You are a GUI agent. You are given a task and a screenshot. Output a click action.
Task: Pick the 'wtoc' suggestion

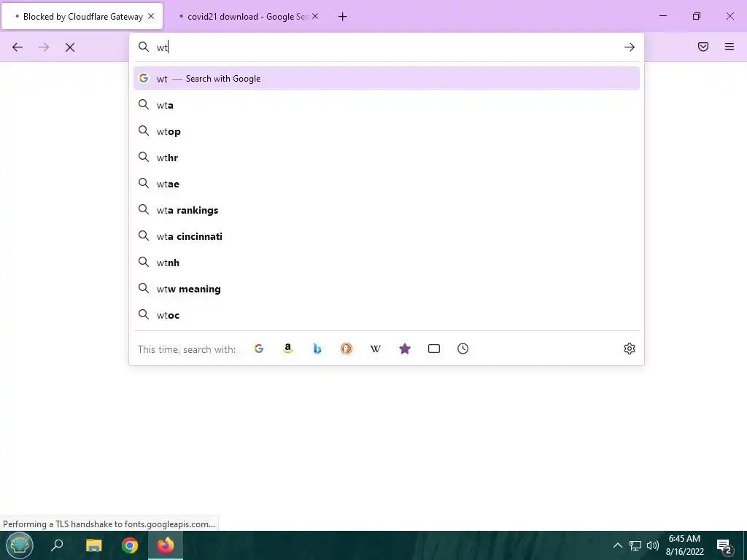pos(387,315)
